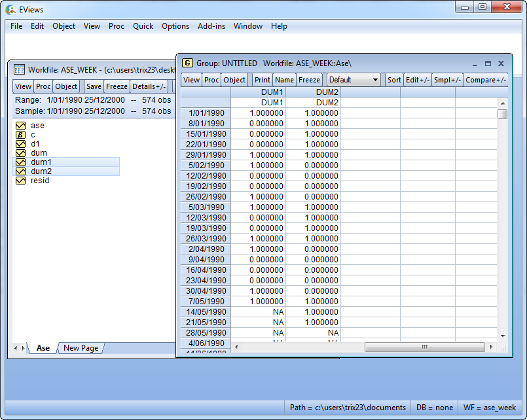The height and width of the screenshot is (420, 527).
Task: Click the Path status bar field
Action: (x=348, y=408)
